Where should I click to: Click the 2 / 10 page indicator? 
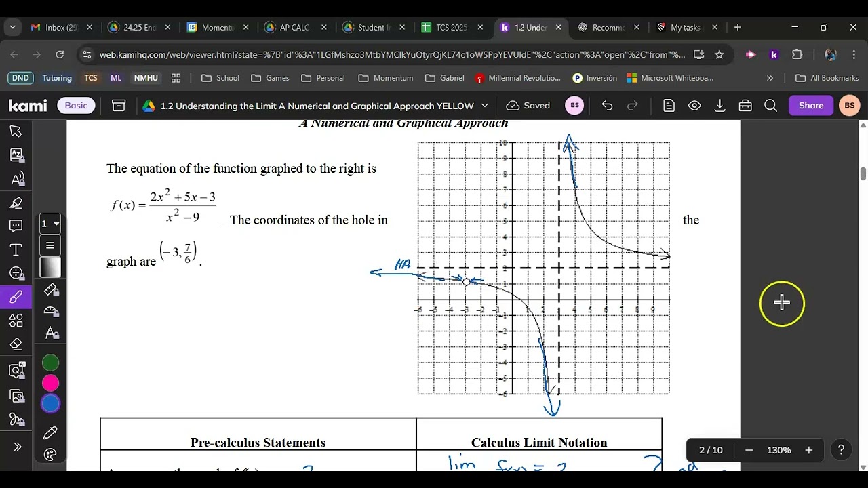click(711, 450)
